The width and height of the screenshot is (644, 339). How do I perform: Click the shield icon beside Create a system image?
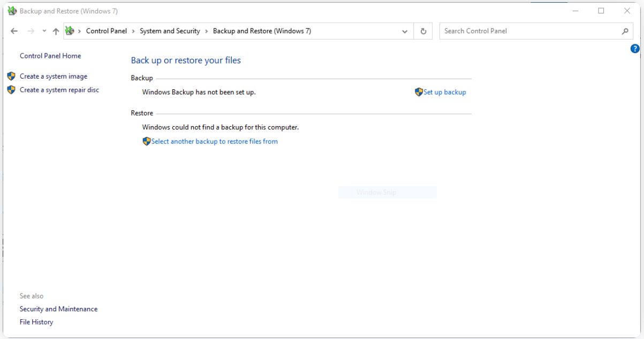[x=11, y=76]
